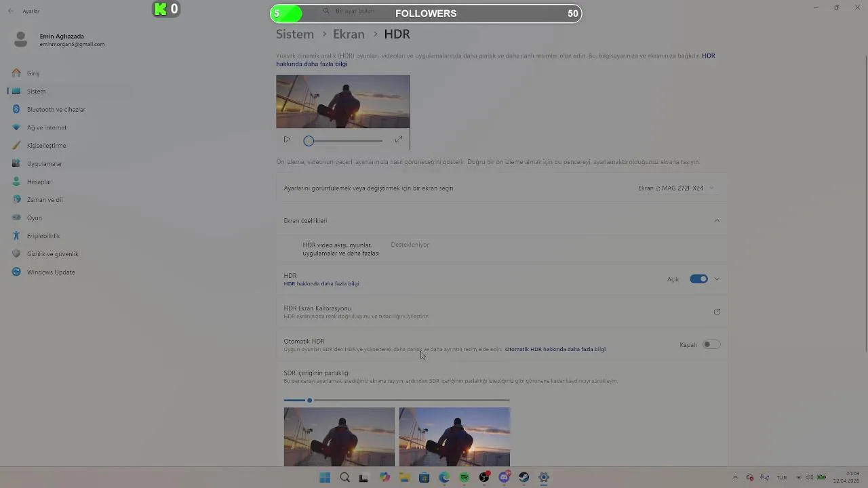Open the taskbar clock and date
Viewport: 868px width, 488px height.
[x=846, y=477]
